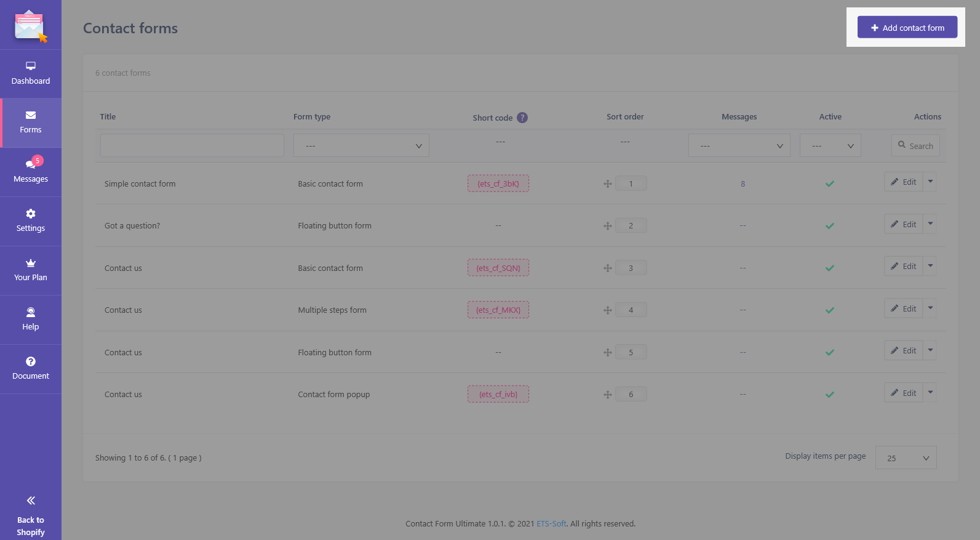Click the Multiple steps form type text
Screen dimensions: 980x540
pos(332,310)
